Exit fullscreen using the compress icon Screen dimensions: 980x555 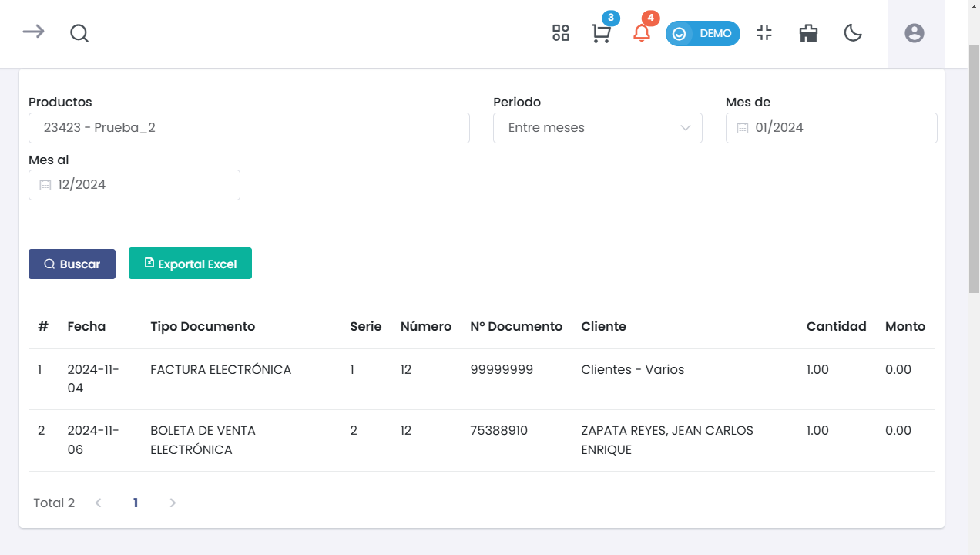(x=764, y=33)
